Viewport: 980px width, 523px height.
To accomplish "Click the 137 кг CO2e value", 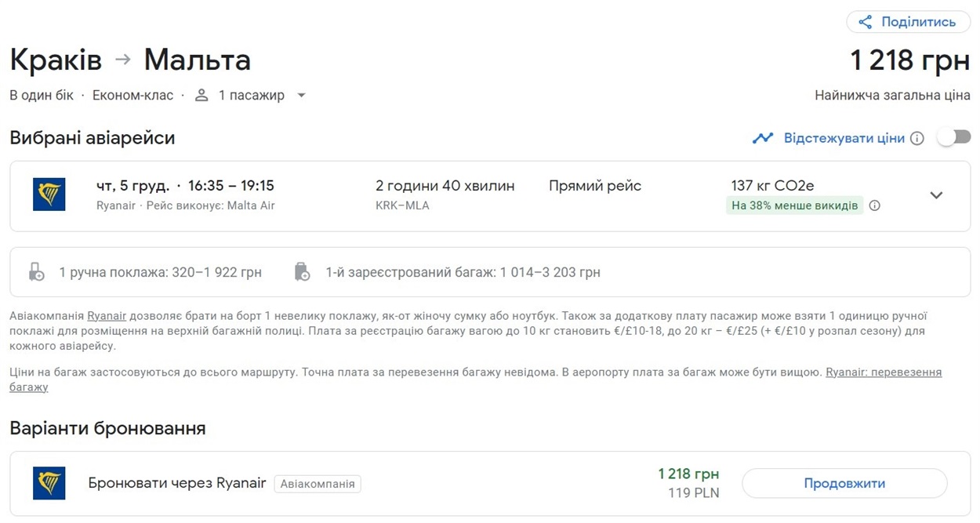I will [772, 186].
